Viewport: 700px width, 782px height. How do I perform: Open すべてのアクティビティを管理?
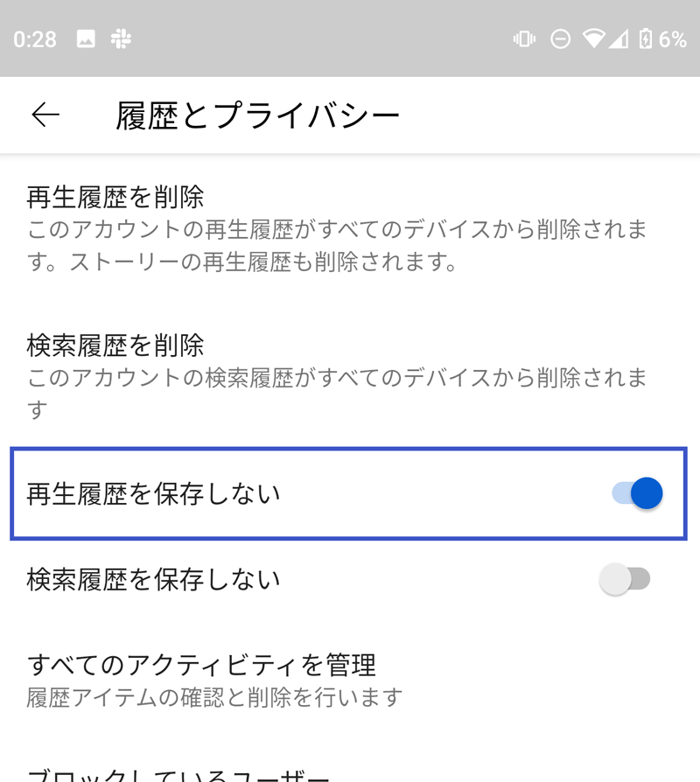pyautogui.click(x=201, y=665)
